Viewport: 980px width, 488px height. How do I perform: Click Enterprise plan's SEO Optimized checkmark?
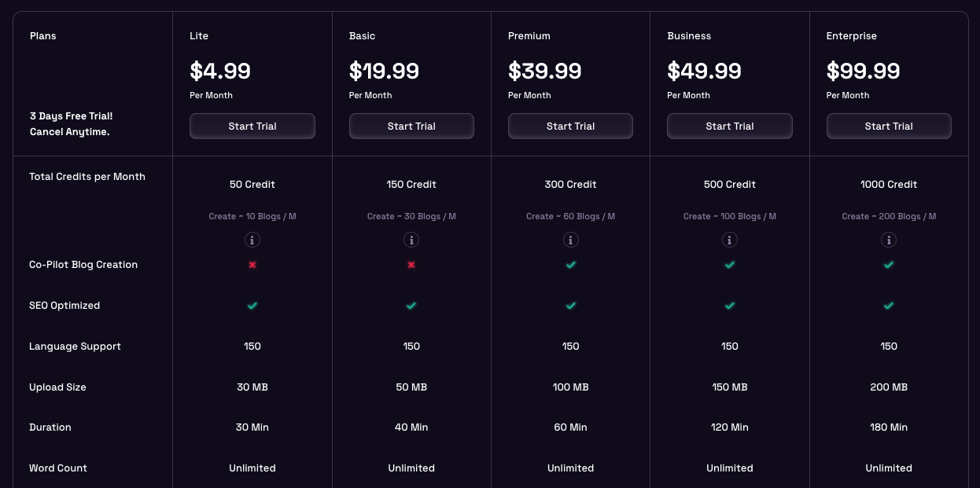coord(889,306)
